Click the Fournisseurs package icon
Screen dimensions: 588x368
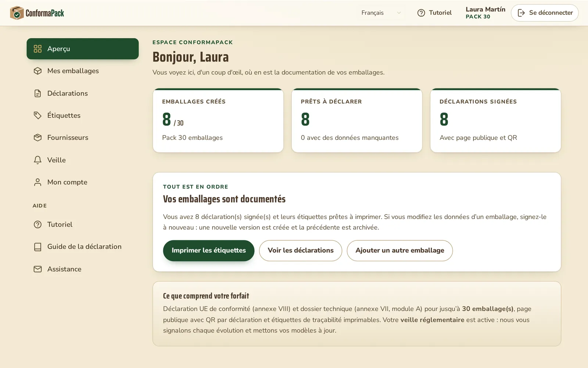coord(37,138)
